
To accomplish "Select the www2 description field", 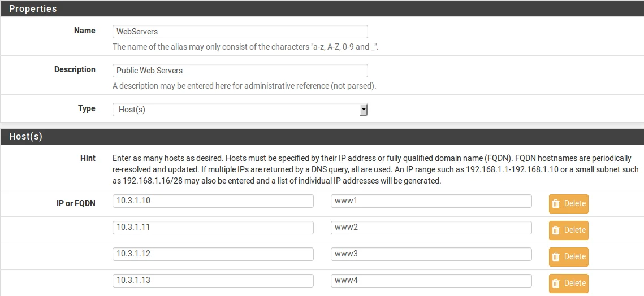I will [431, 228].
